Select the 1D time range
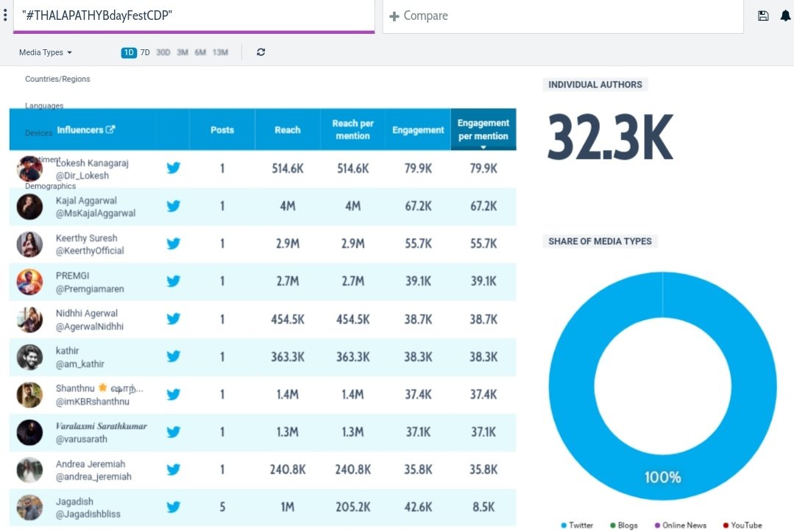This screenshot has width=794, height=532. point(129,52)
